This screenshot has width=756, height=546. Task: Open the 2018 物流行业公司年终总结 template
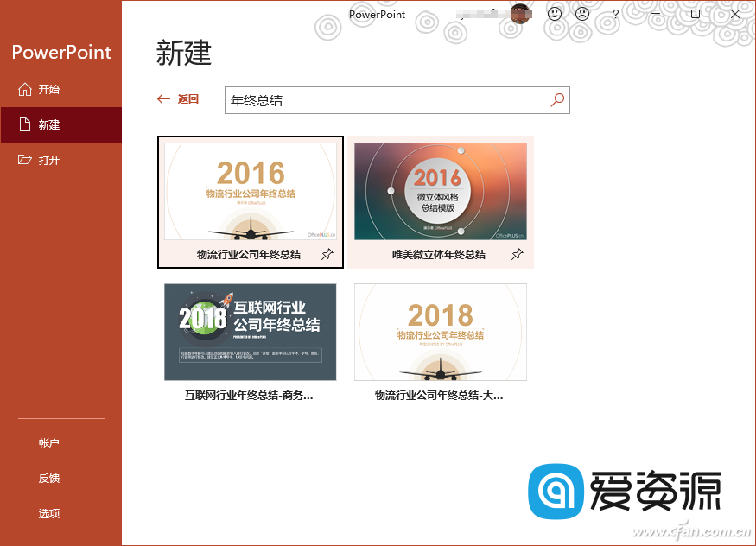click(441, 332)
